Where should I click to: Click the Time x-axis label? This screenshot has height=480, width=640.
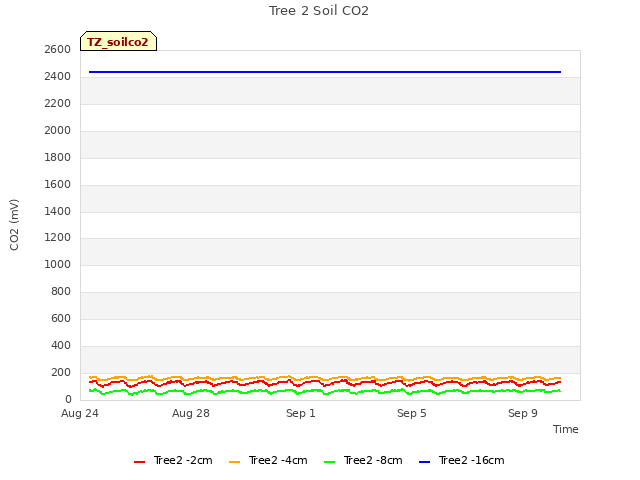pos(566,429)
